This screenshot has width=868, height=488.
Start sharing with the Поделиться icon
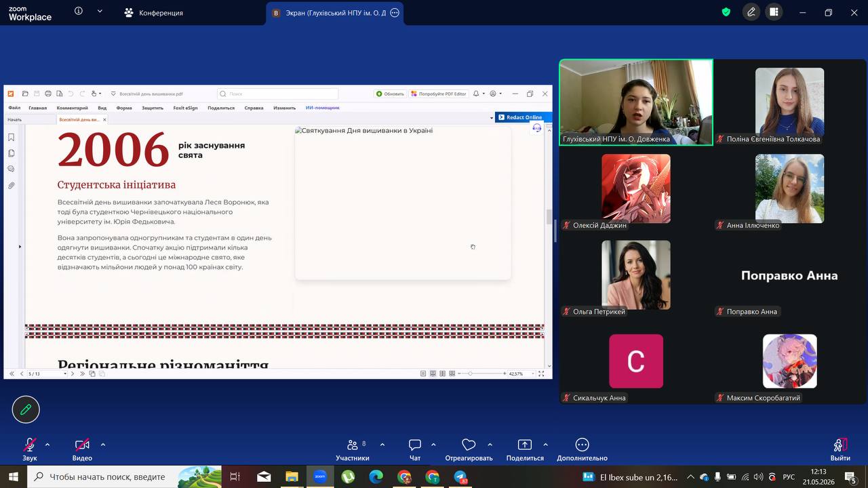click(525, 450)
